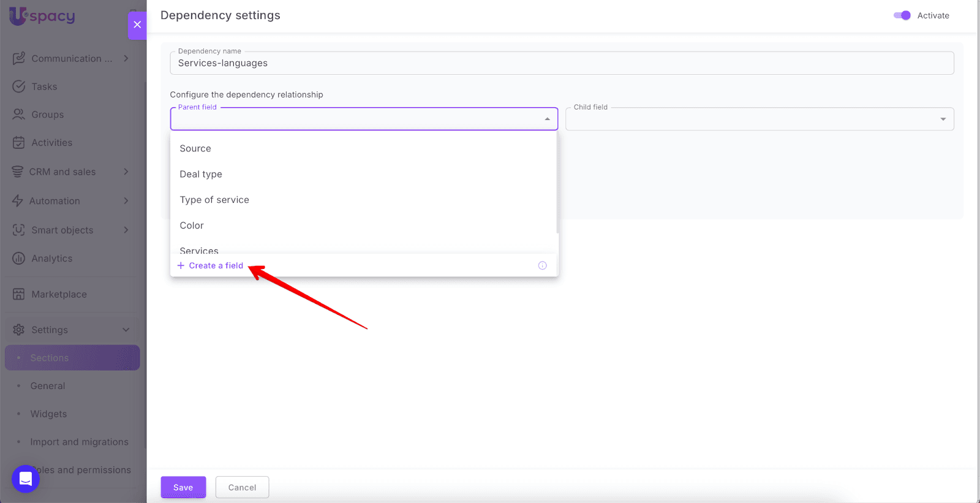The image size is (980, 503).
Task: Click the Create a field link
Action: point(216,265)
